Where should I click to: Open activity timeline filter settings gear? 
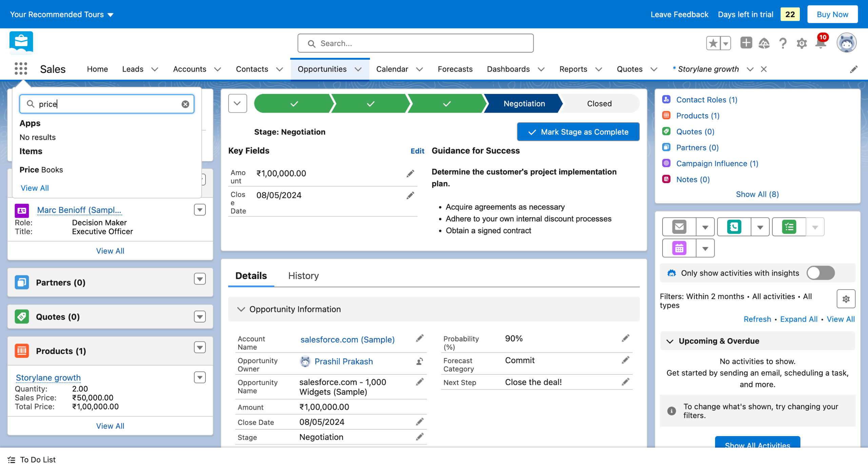(x=846, y=299)
